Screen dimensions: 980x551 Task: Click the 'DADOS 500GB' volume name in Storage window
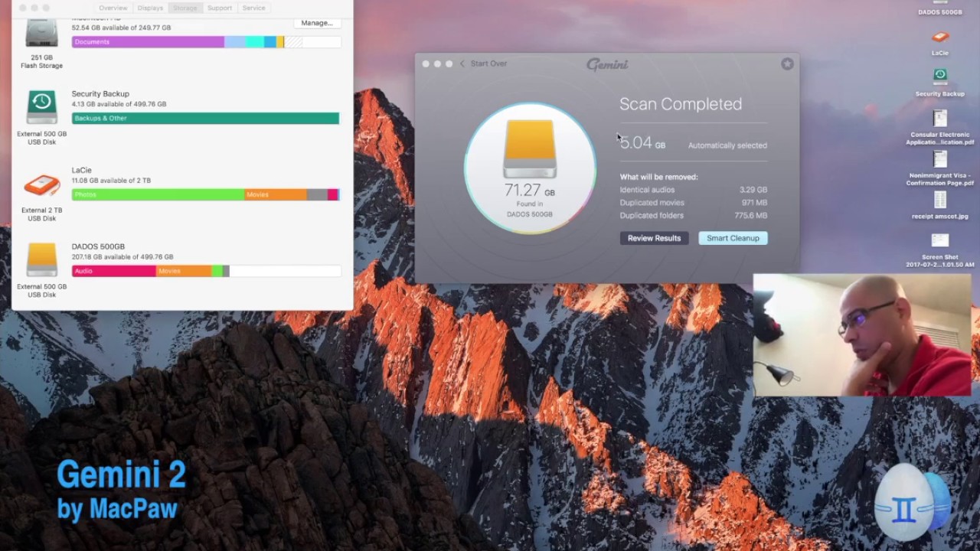pos(98,246)
